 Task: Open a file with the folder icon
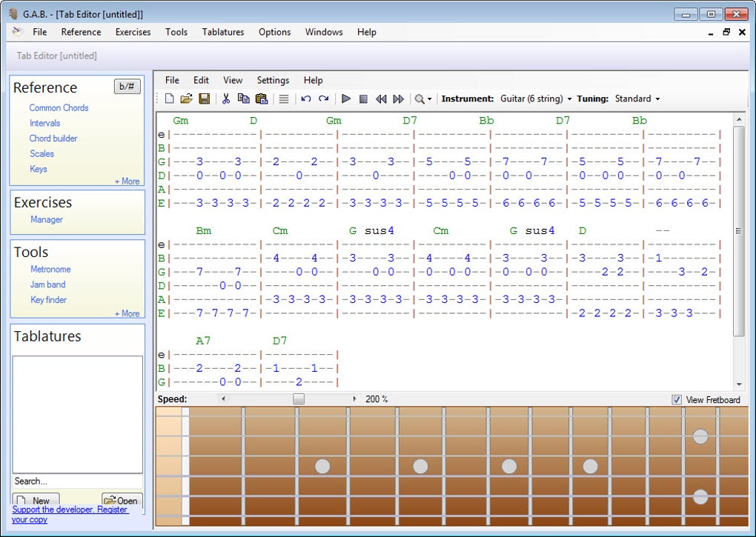click(186, 99)
